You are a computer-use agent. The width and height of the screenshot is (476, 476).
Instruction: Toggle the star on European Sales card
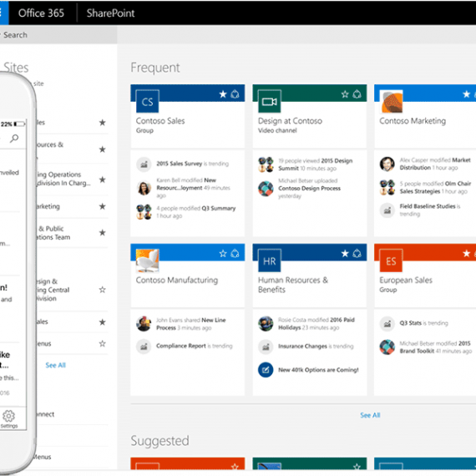(x=467, y=253)
